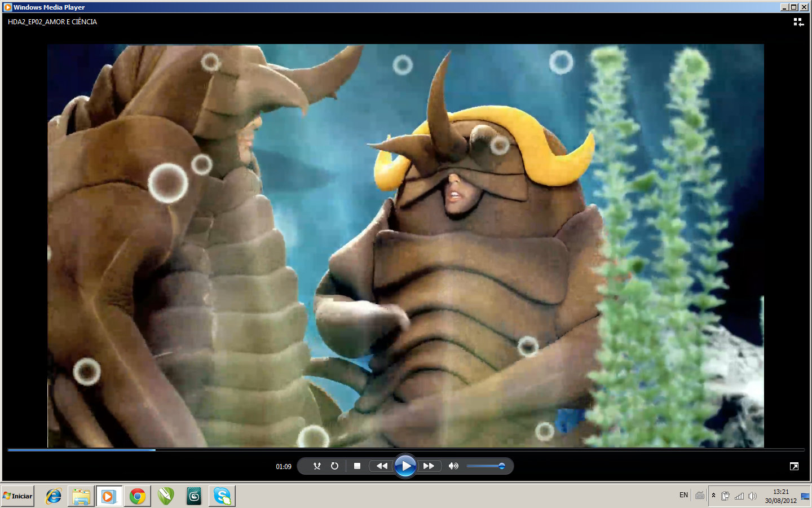The image size is (812, 508).
Task: Switch to Library view
Action: (x=798, y=22)
